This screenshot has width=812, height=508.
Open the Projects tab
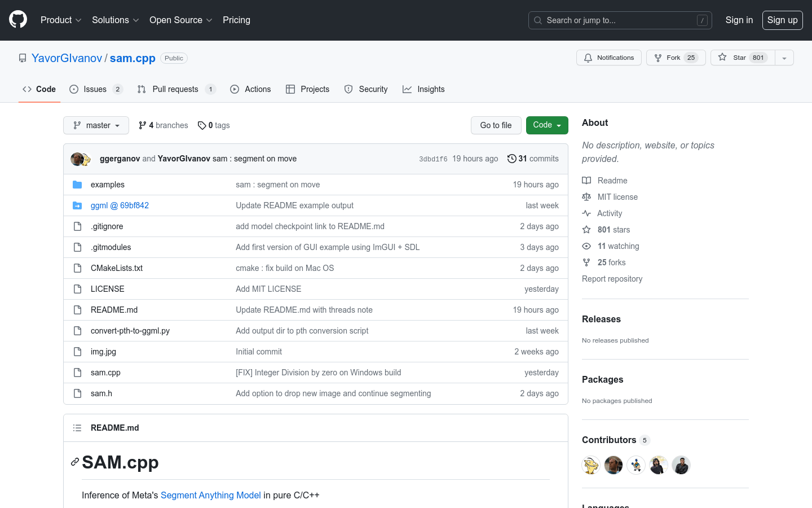click(307, 89)
